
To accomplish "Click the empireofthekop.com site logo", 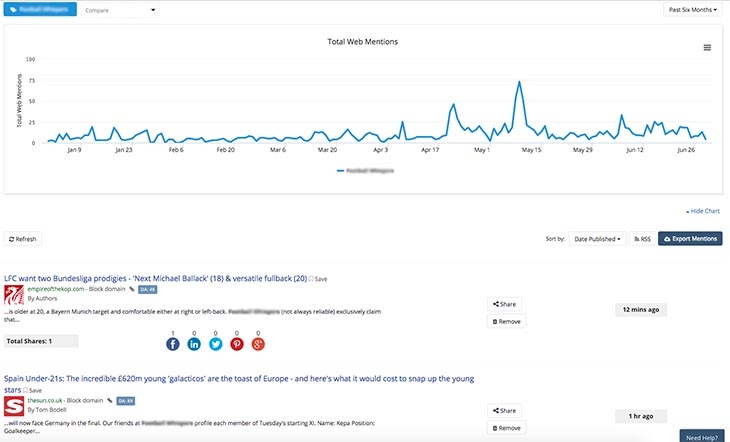I will coord(14,296).
